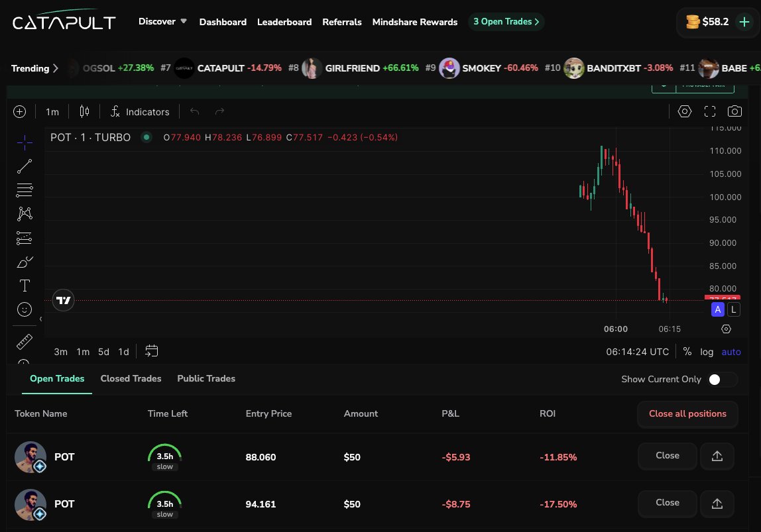The image size is (761, 532).
Task: Select the crosshair cursor tool
Action: point(25,142)
